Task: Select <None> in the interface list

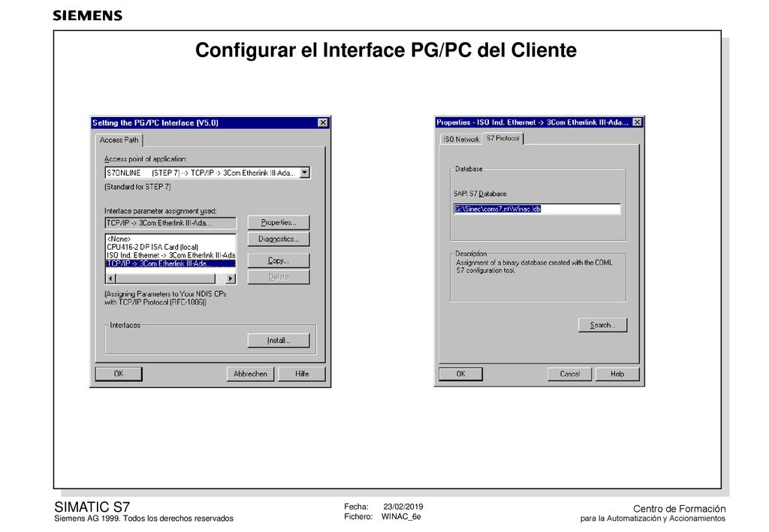Action: 170,239
